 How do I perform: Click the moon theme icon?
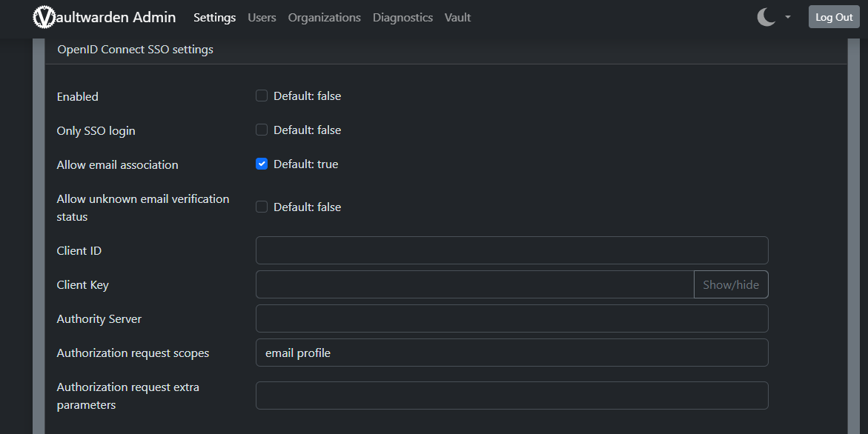[766, 17]
